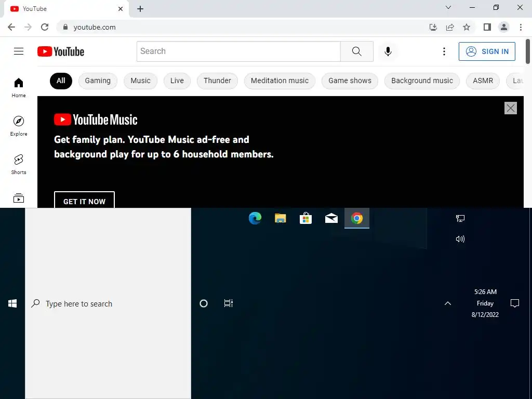
Task: View site information lock icon
Action: click(65, 27)
